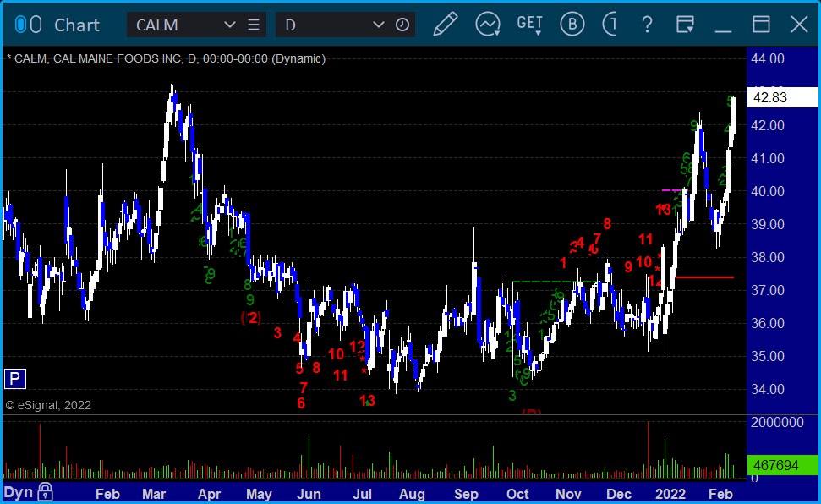Click the Apr label on the time axis
This screenshot has height=504, width=821.
click(210, 494)
